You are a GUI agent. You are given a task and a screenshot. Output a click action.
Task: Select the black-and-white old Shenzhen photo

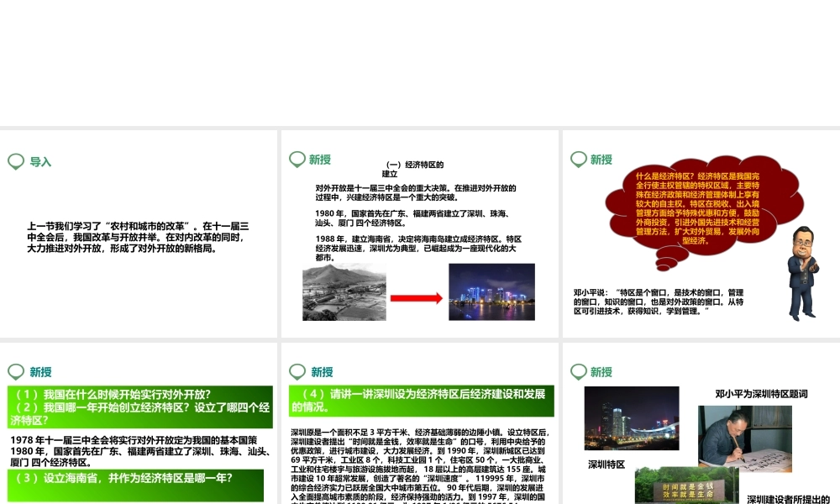344,292
